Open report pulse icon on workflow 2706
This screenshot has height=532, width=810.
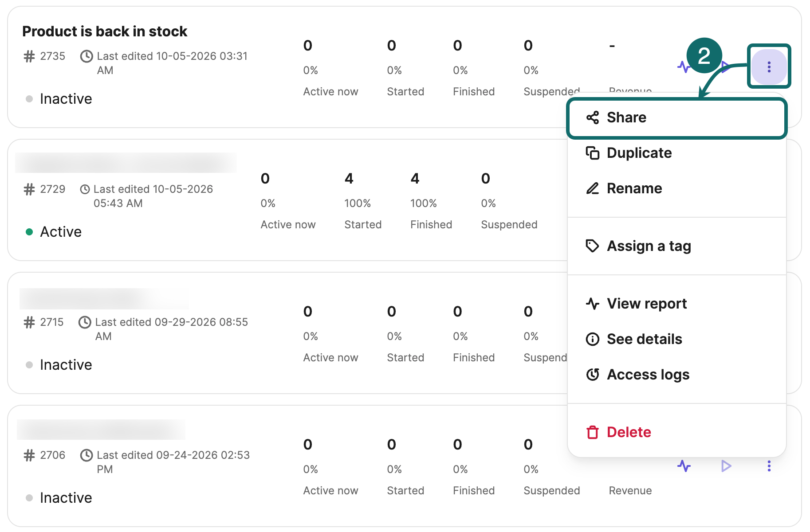coord(684,466)
